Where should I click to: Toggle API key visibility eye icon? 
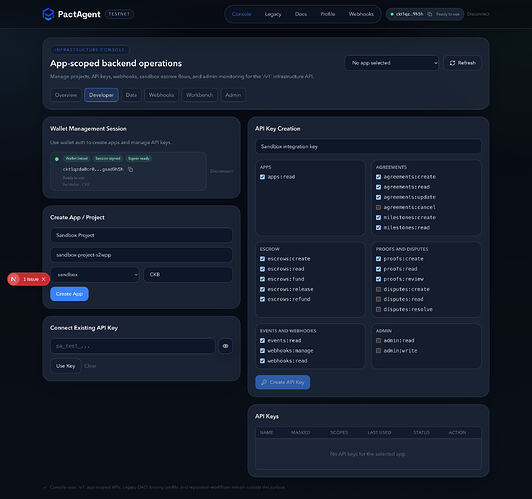(225, 346)
